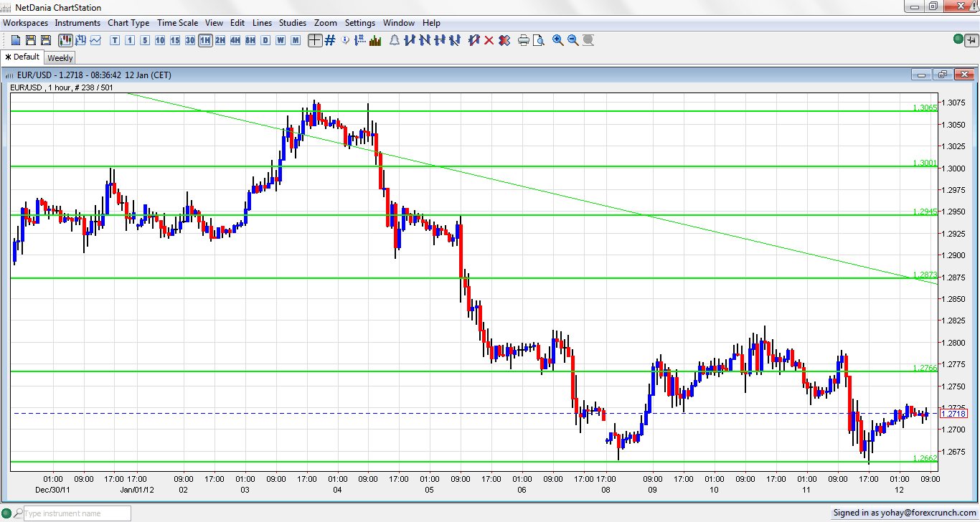Click the new document icon

pos(16,40)
